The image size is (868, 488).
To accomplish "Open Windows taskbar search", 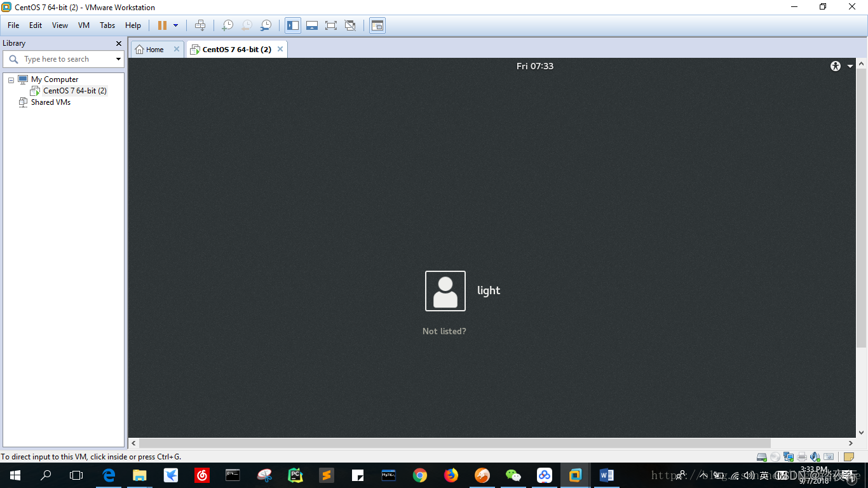I will (x=46, y=475).
